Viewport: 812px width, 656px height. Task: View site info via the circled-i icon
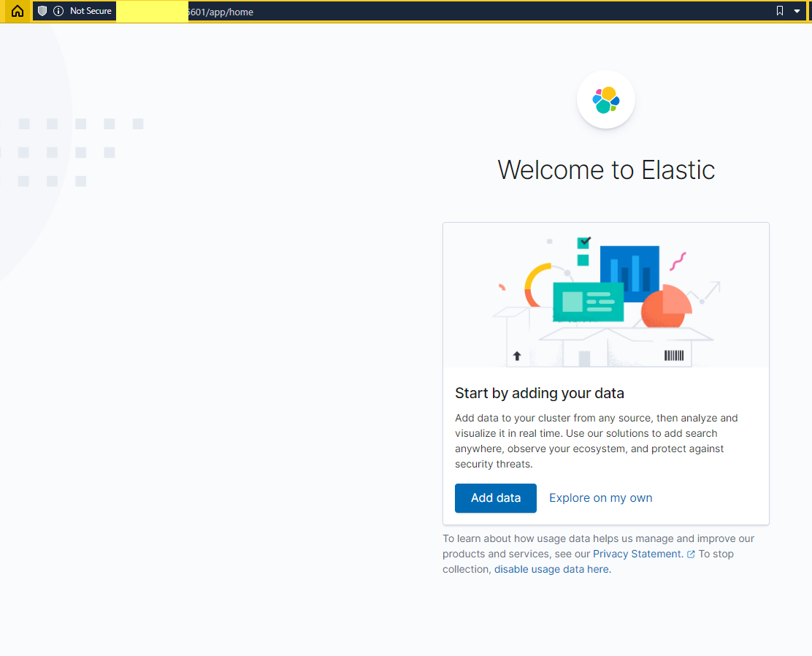[58, 11]
